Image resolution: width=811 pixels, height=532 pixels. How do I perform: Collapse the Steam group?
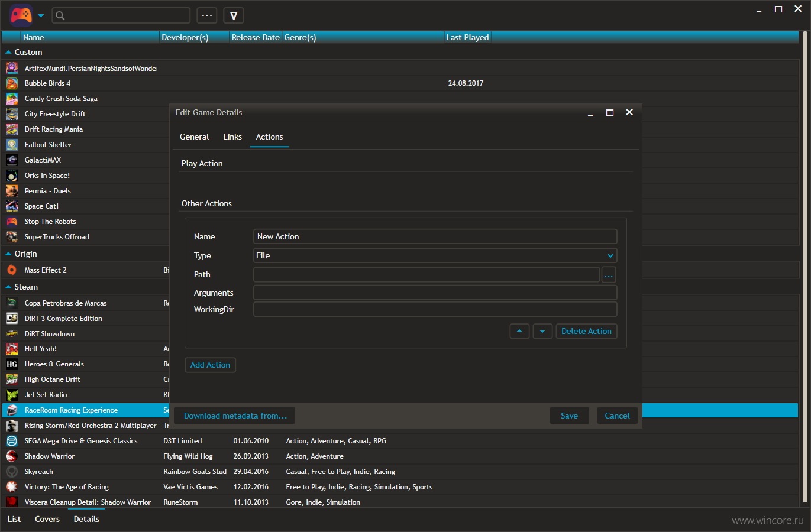click(8, 287)
